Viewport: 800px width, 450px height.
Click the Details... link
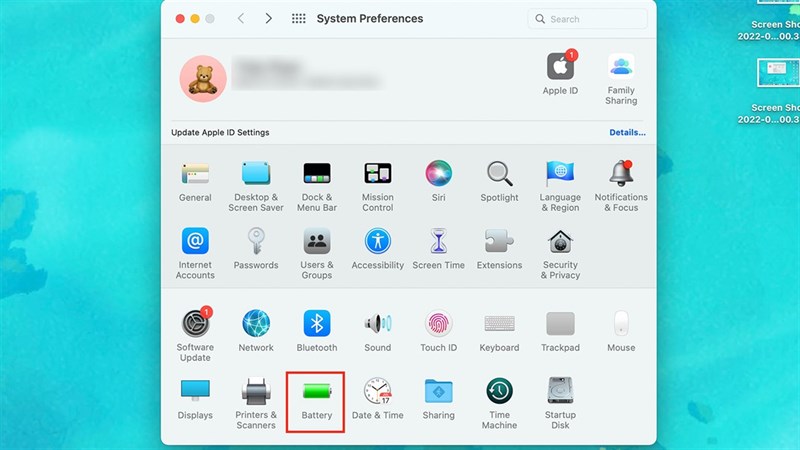pos(627,132)
